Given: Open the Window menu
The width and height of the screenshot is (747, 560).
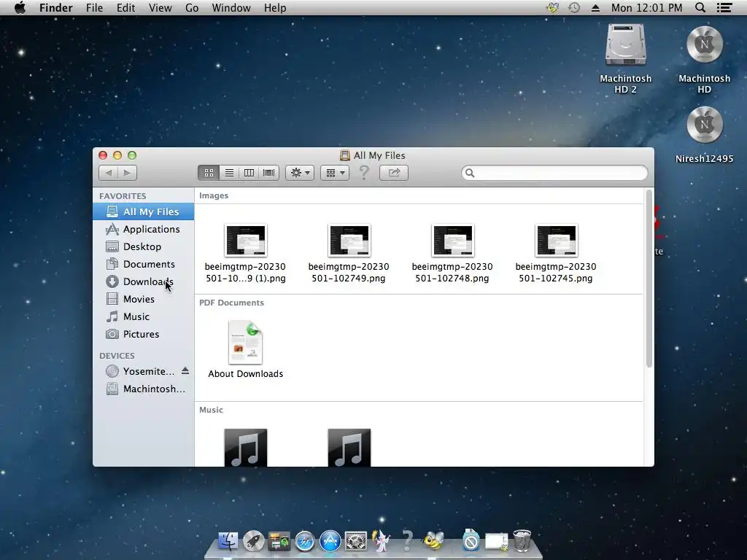Looking at the screenshot, I should (x=231, y=7).
